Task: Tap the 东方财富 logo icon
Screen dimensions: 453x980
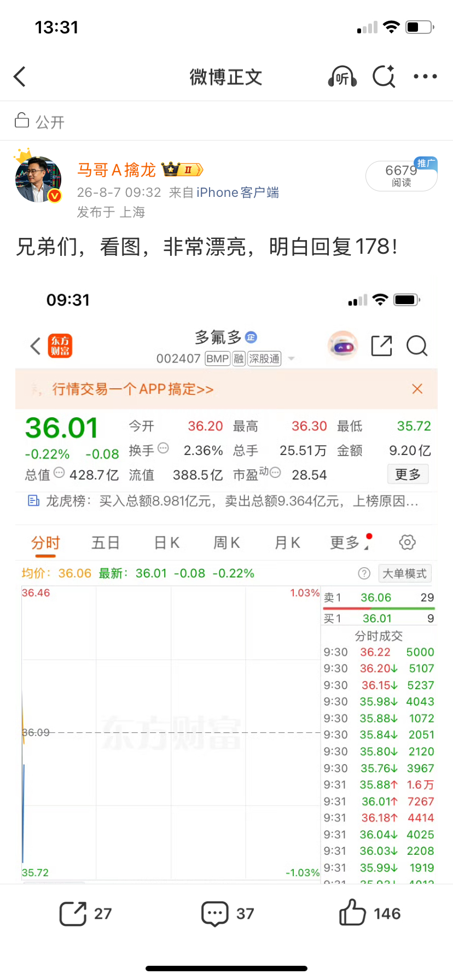Action: pos(60,346)
